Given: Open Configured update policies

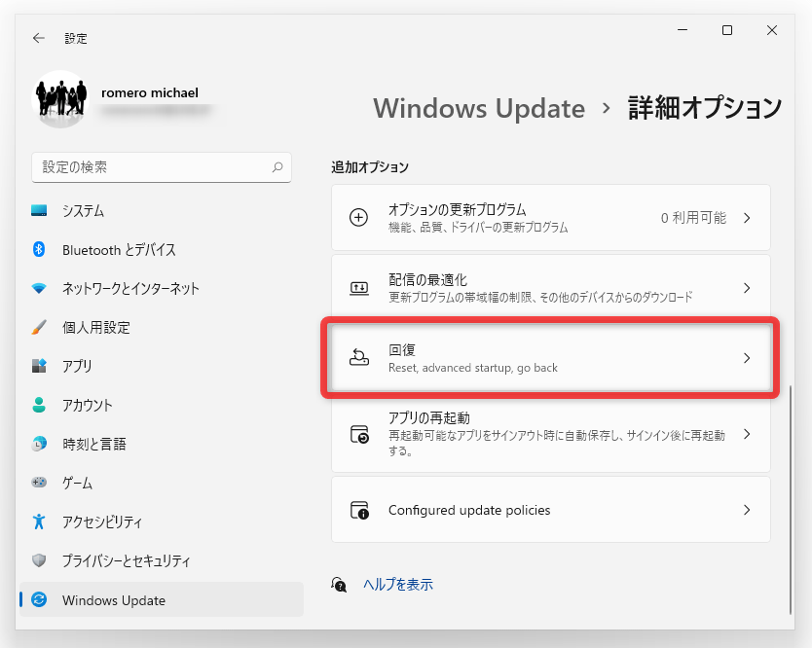Looking at the screenshot, I should (x=551, y=509).
